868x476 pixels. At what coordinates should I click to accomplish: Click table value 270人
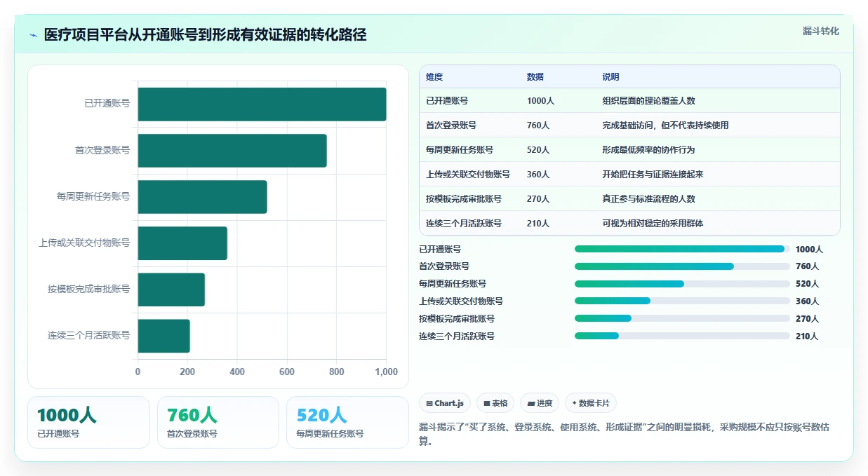[538, 199]
